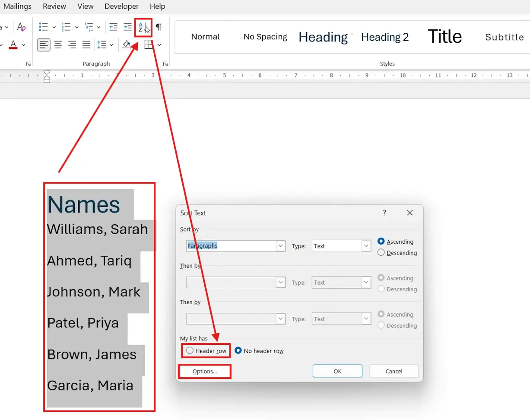
Task: Click the Shading paint bucket icon
Action: click(127, 44)
